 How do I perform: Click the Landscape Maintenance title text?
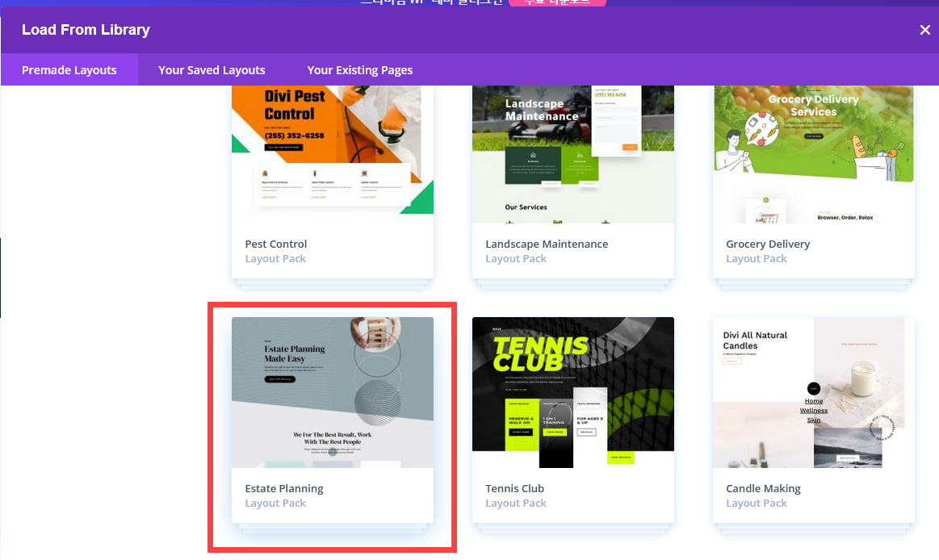pyautogui.click(x=547, y=244)
